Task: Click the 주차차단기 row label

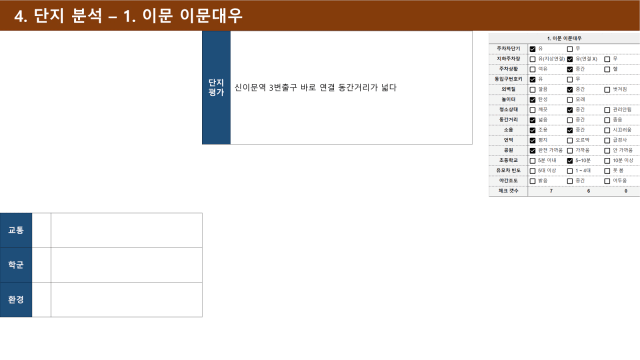Action: tap(508, 49)
